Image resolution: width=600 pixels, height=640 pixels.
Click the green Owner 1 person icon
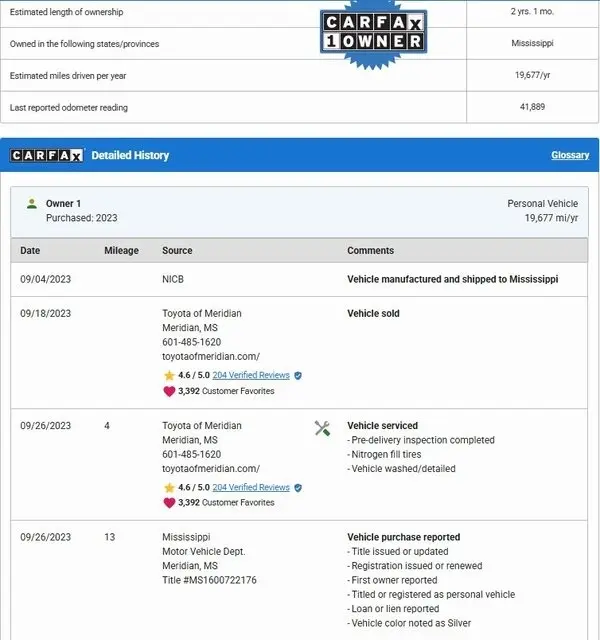(32, 203)
